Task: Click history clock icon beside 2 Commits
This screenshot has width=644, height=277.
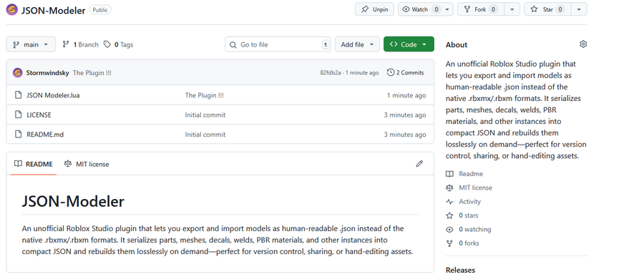Action: 391,73
